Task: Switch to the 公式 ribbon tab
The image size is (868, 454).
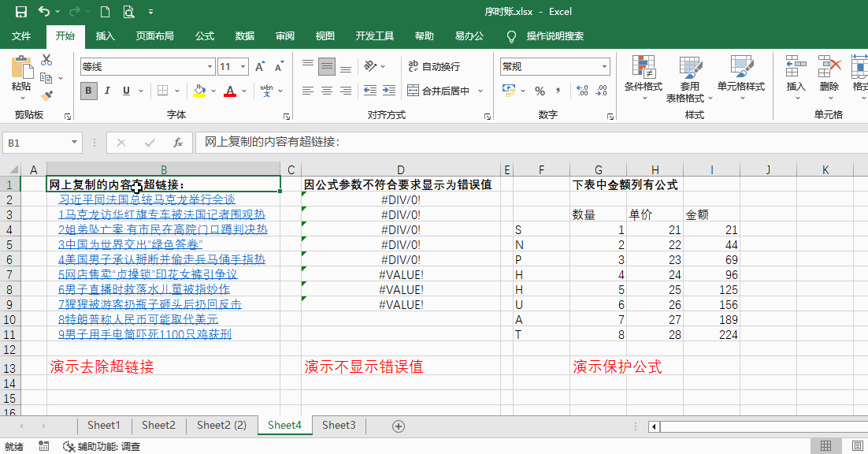Action: click(x=205, y=36)
